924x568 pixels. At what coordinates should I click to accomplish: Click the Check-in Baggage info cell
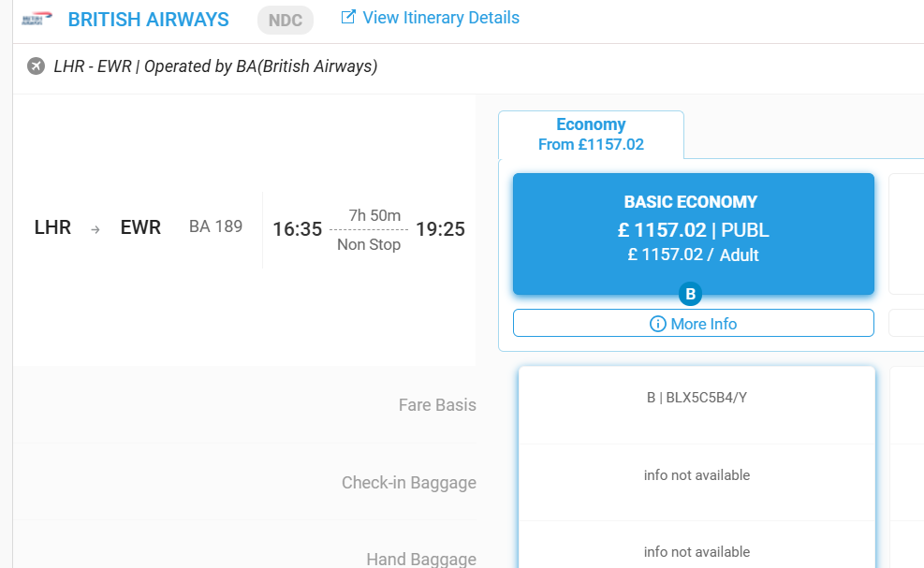coord(697,475)
